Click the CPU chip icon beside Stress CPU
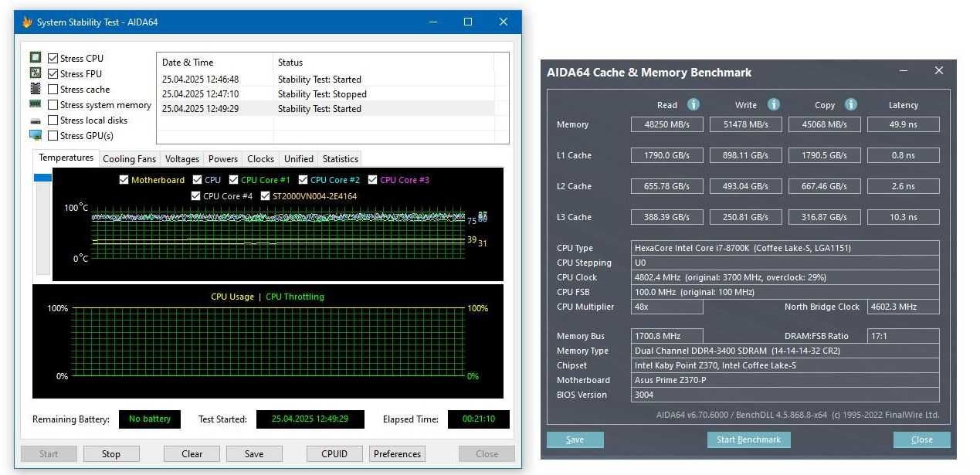The width and height of the screenshot is (980, 475). click(36, 58)
